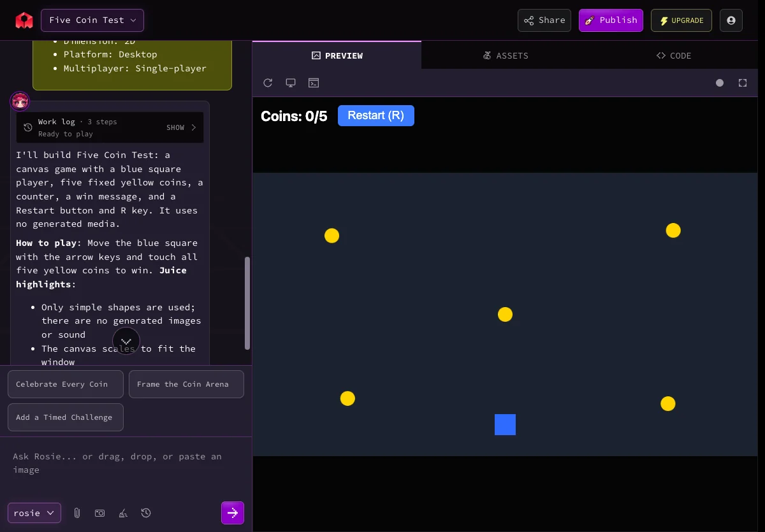This screenshot has height=532, width=765.
Task: Reload the game preview
Action: pos(268,83)
